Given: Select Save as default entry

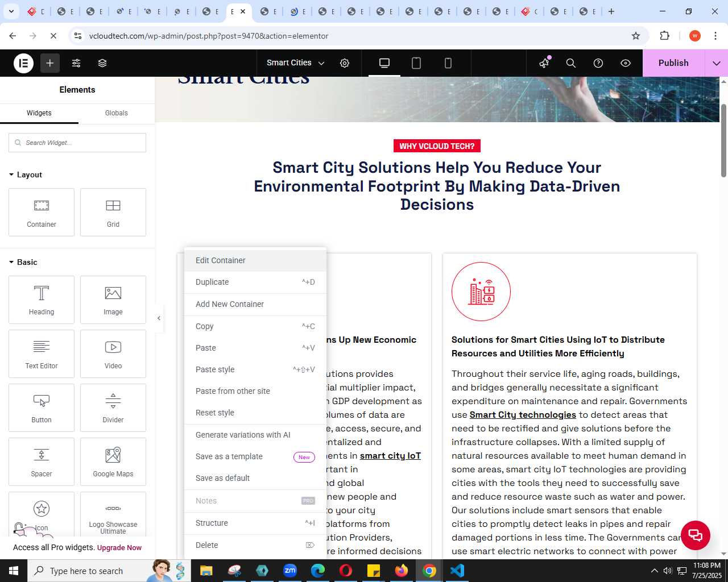Looking at the screenshot, I should coord(255,478).
